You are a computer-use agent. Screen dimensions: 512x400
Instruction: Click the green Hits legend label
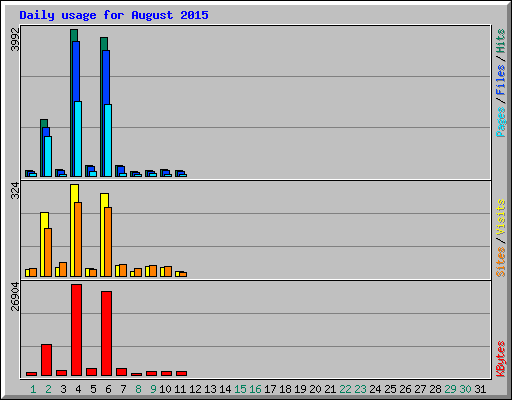pos(501,41)
